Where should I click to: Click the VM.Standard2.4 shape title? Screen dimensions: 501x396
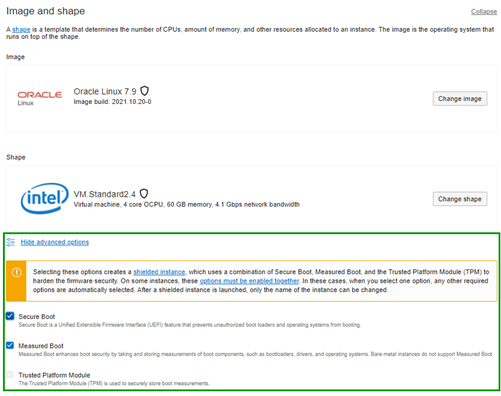click(x=104, y=194)
